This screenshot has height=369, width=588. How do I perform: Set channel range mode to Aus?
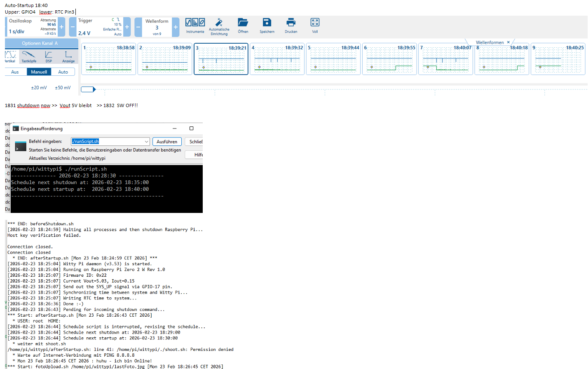pos(15,72)
